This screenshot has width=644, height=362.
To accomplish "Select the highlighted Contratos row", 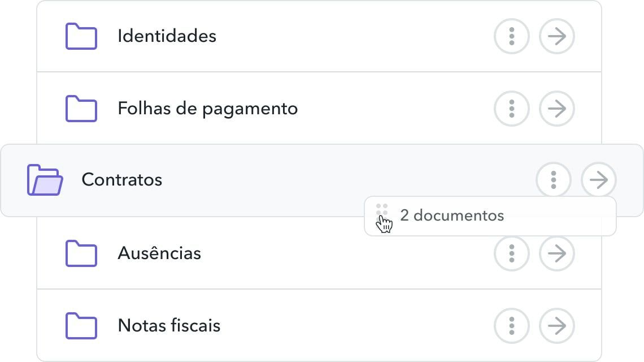I will pyautogui.click(x=254, y=179).
